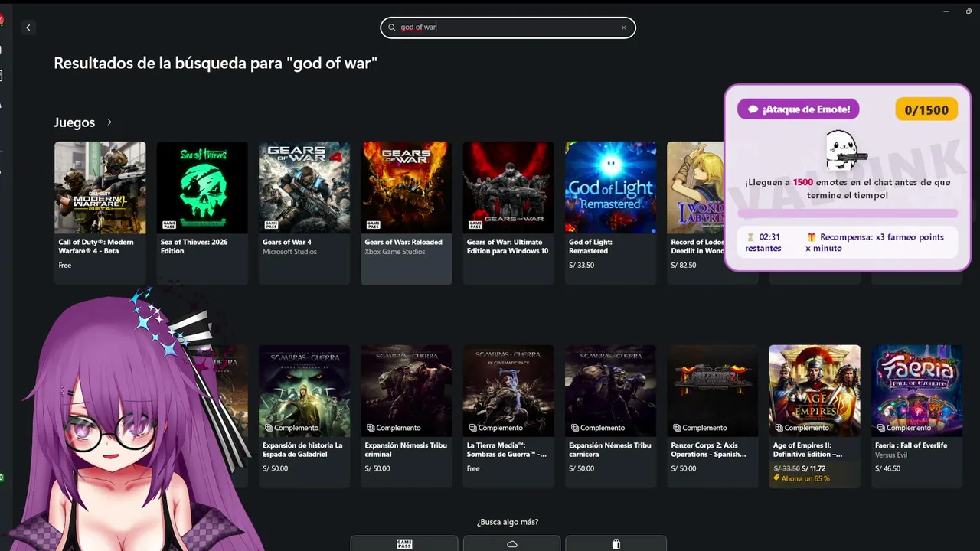Open the Panzer Corps 2: Axis Operations cover

pos(712,390)
